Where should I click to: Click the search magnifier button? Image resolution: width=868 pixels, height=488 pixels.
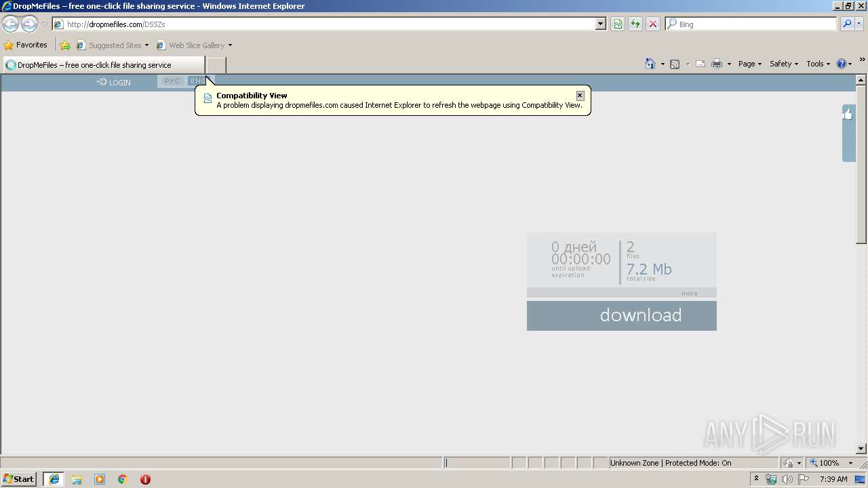click(x=847, y=24)
